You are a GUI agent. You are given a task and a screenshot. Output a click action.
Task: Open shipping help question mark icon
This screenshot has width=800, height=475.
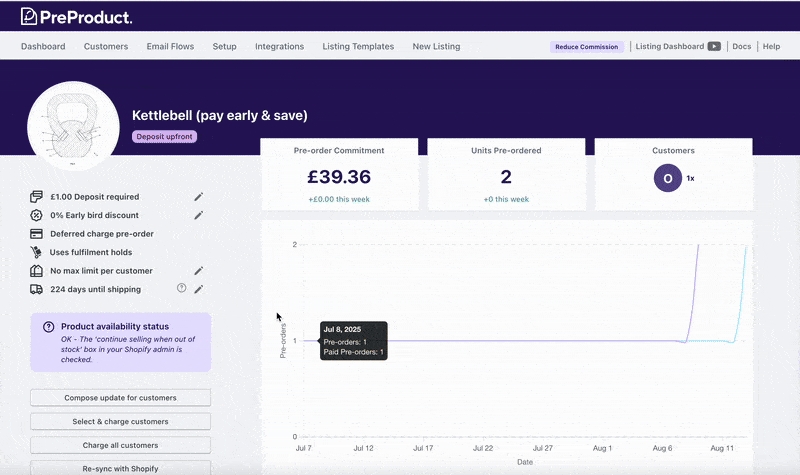[181, 288]
